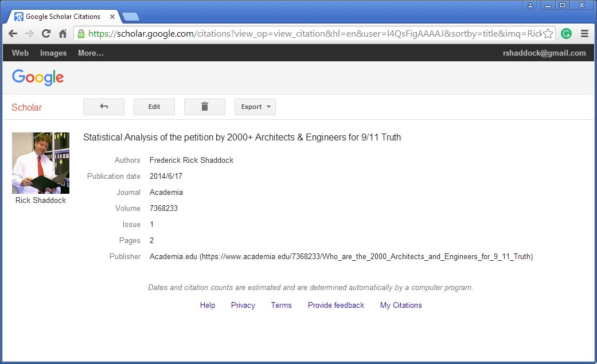The image size is (597, 364).
Task: Open a new browser tab
Action: tap(131, 17)
